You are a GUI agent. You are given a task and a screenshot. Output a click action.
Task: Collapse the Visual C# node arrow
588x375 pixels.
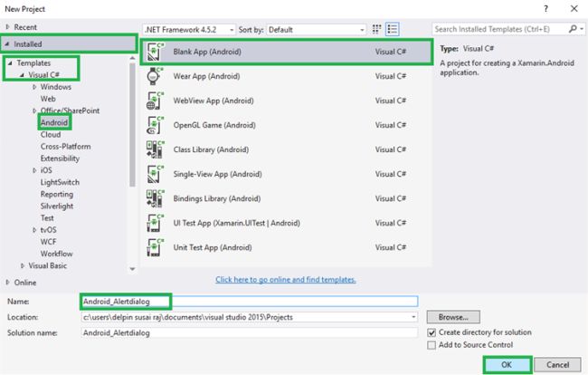[22, 75]
